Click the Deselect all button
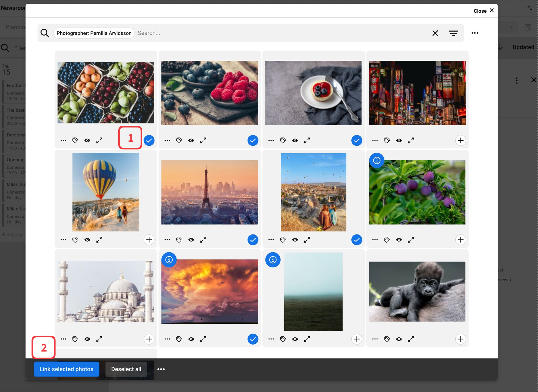 click(x=126, y=369)
